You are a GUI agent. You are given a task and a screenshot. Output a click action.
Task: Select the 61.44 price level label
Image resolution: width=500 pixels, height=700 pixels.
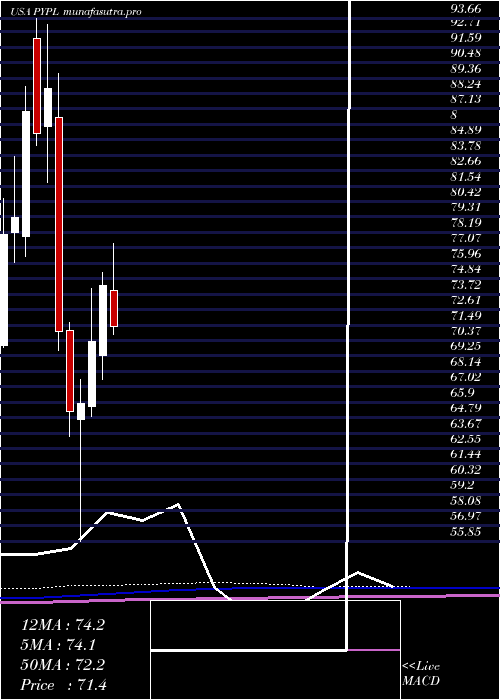pos(466,456)
